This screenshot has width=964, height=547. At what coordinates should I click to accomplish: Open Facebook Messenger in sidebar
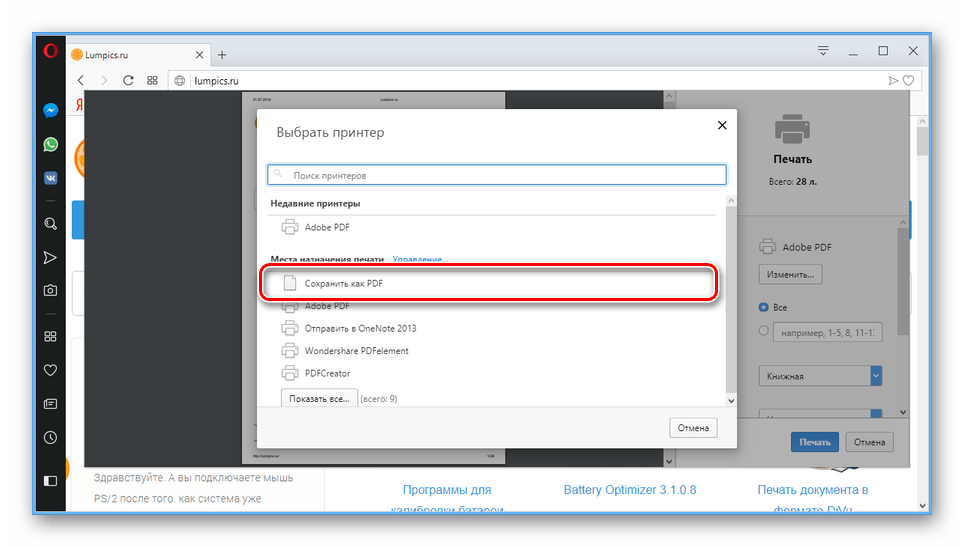pyautogui.click(x=50, y=110)
